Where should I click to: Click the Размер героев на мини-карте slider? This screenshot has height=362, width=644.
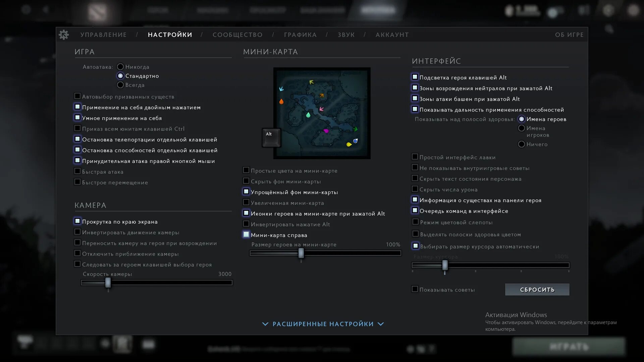point(325,253)
